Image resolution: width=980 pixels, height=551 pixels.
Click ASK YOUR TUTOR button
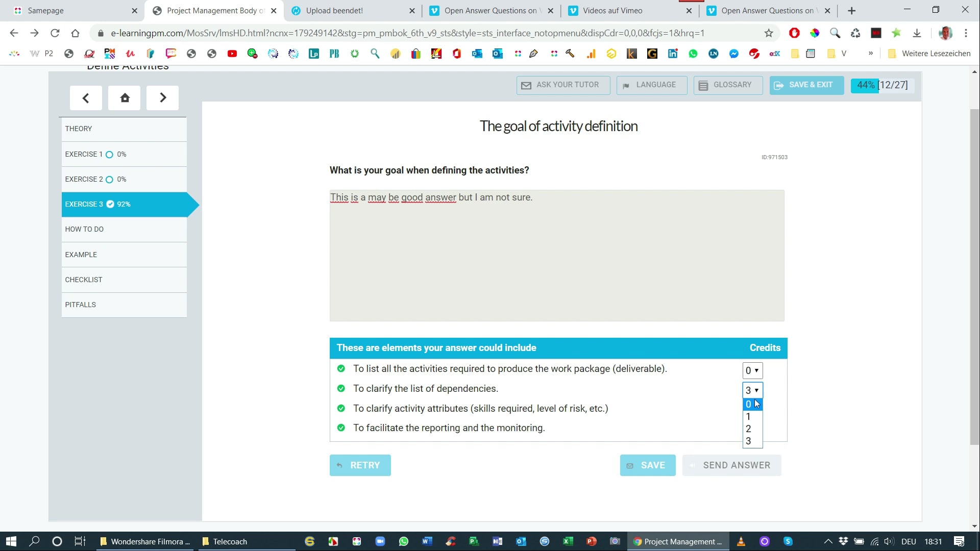563,85
